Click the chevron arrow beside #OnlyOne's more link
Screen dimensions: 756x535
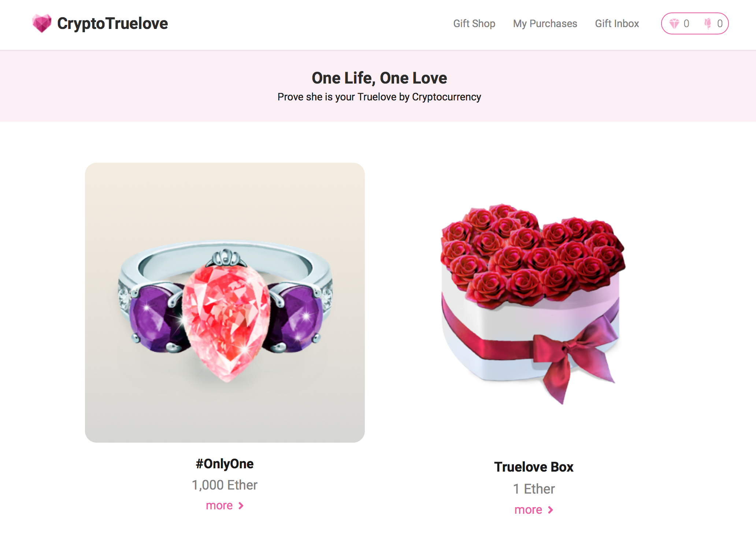coord(241,505)
